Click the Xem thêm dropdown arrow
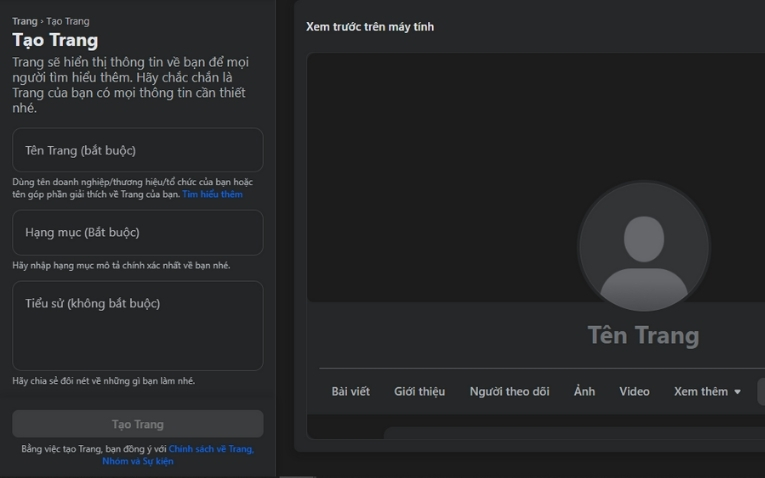 click(738, 392)
